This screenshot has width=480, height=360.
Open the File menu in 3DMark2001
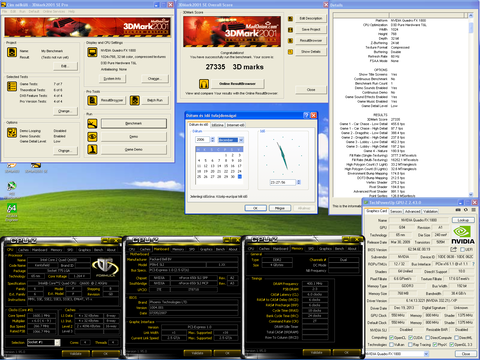(x=5, y=11)
